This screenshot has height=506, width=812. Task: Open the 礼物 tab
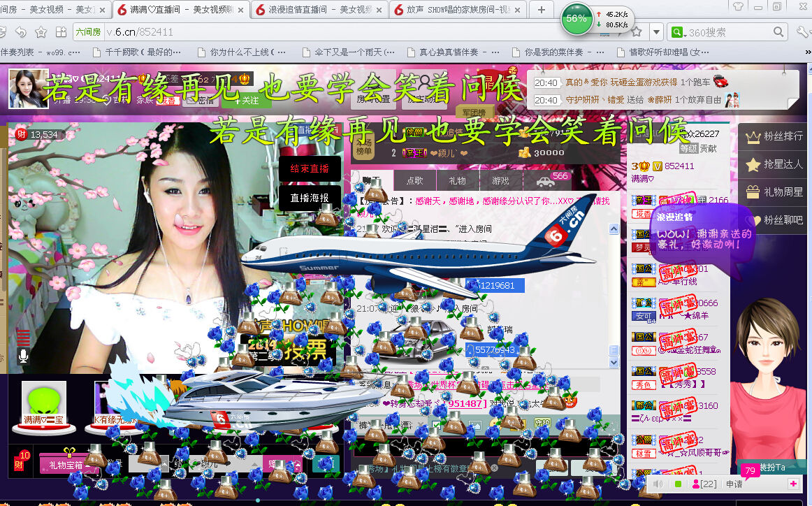457,180
